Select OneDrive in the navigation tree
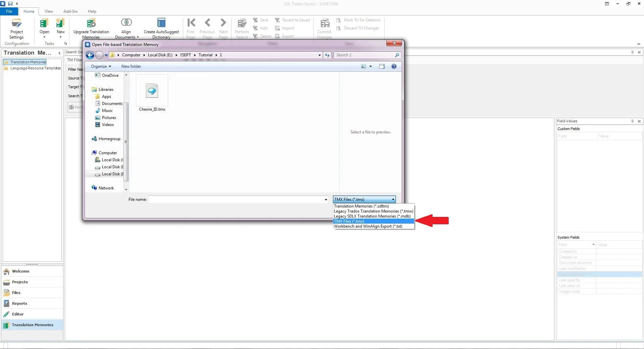644x349 pixels. tap(107, 75)
